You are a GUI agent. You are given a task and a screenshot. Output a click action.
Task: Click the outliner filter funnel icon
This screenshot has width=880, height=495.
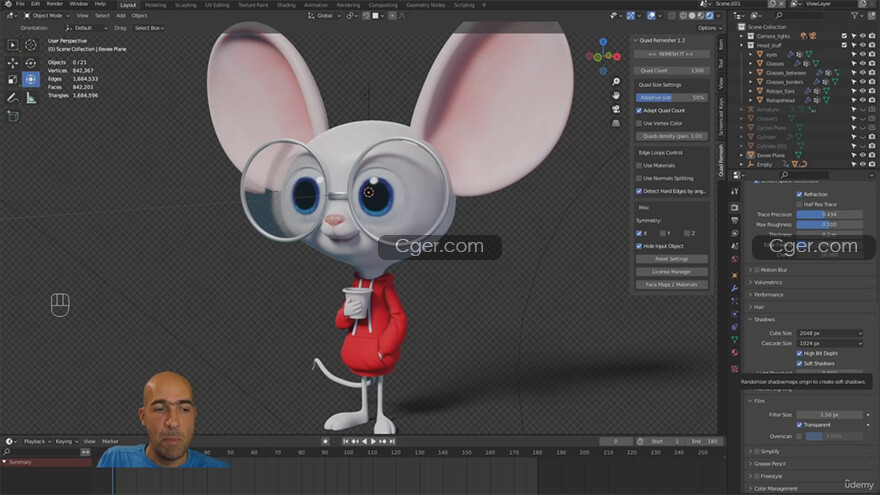coord(854,16)
